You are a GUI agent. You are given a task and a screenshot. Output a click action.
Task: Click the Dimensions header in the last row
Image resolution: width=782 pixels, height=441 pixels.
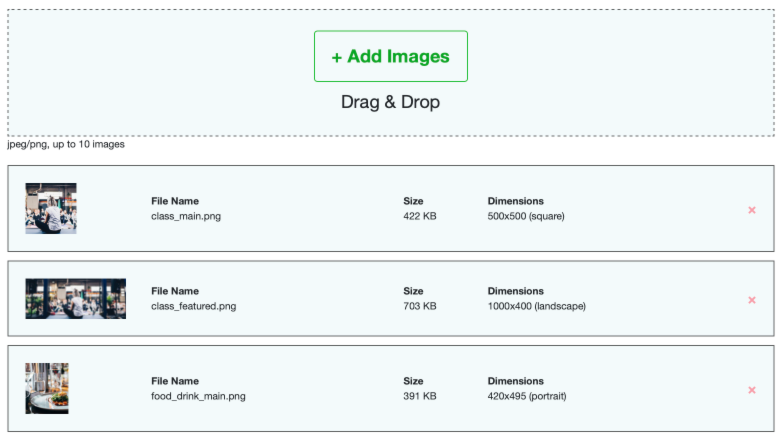point(516,381)
